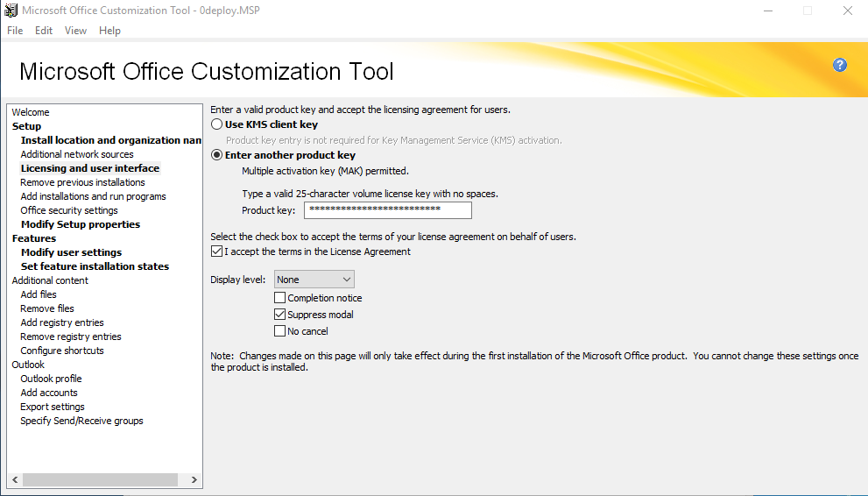Open the View menu
This screenshot has width=868, height=496.
point(75,31)
